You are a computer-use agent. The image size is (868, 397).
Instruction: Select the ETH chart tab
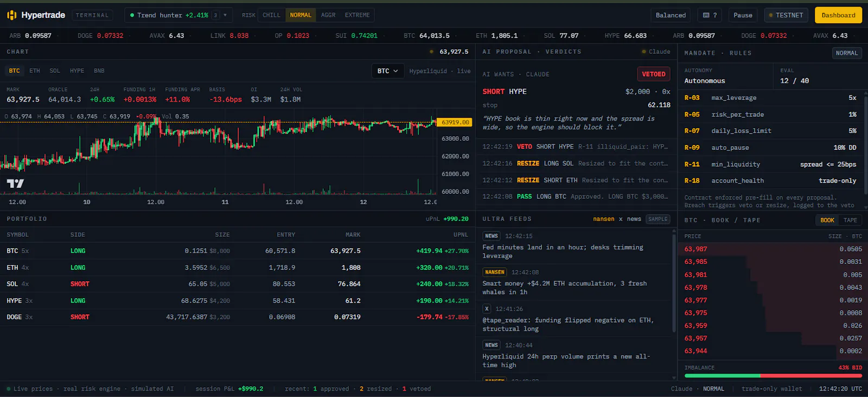click(x=35, y=71)
